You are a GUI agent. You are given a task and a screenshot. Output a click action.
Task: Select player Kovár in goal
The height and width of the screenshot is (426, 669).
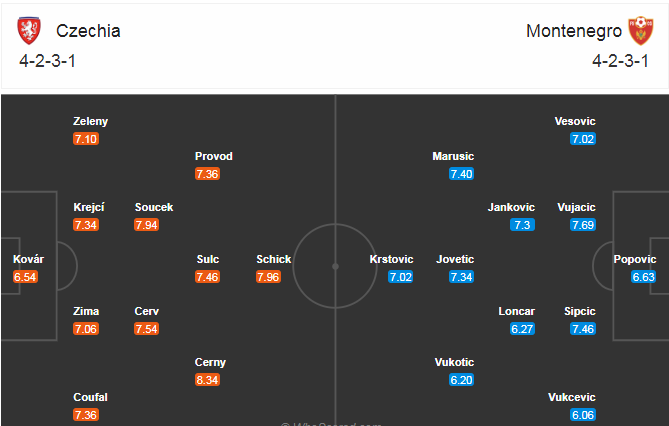click(28, 259)
